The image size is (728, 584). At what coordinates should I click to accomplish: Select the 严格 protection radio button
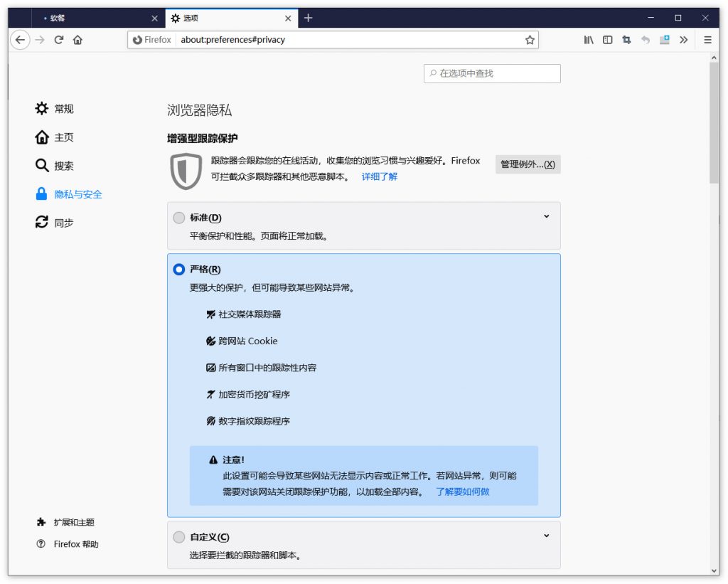coord(179,270)
